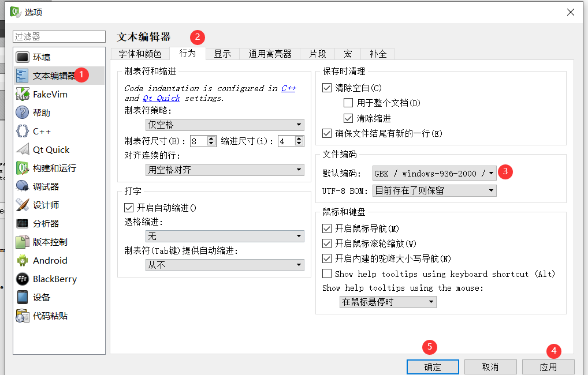Image resolution: width=588 pixels, height=375 pixels.
Task: Open the 宏 tab
Action: [348, 54]
